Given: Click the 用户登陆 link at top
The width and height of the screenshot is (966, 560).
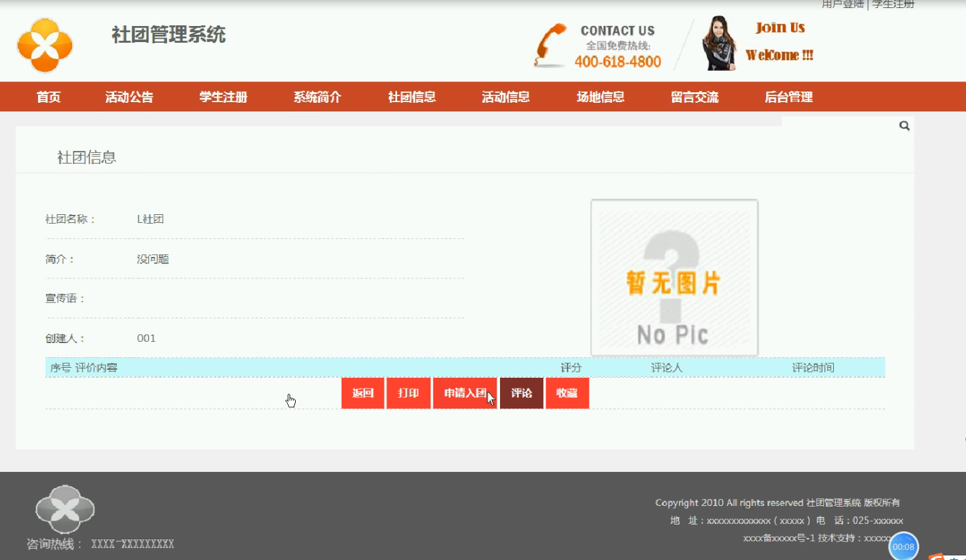Looking at the screenshot, I should pos(842,4).
